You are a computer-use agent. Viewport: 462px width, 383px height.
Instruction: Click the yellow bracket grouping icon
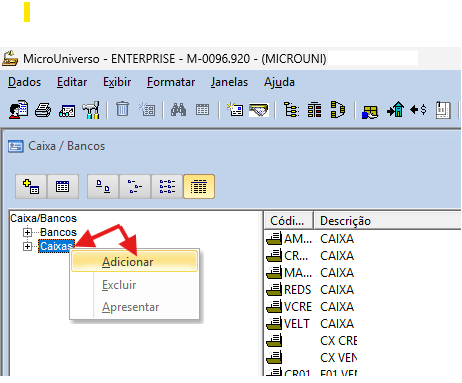coord(338,109)
